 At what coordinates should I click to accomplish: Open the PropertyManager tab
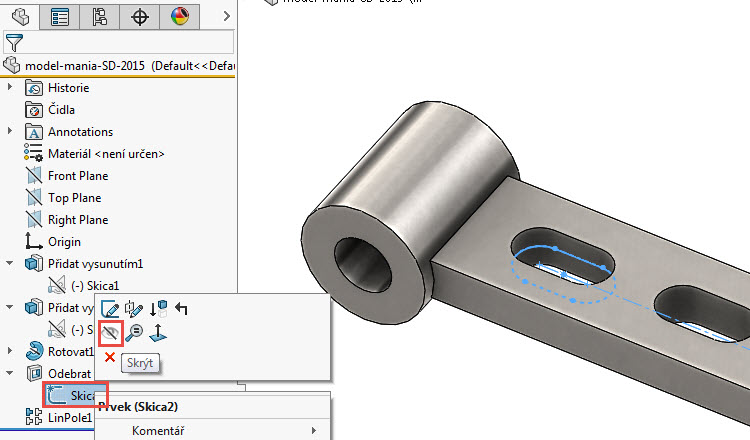click(60, 16)
